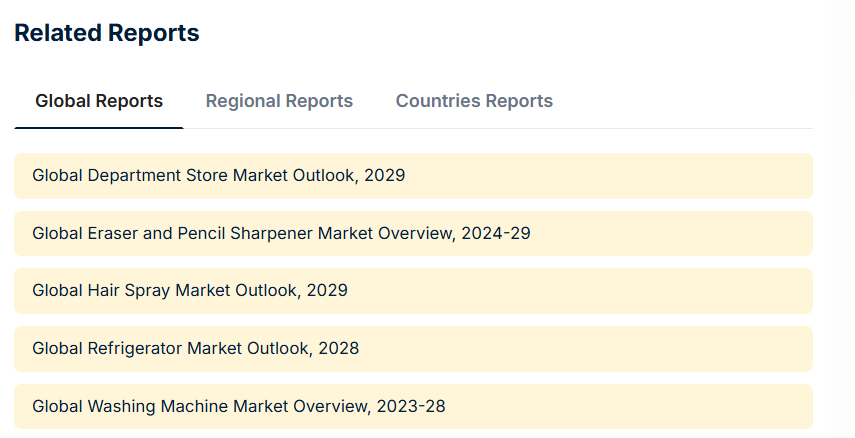This screenshot has width=855, height=438.
Task: Show reports grouped by region
Action: (x=279, y=101)
